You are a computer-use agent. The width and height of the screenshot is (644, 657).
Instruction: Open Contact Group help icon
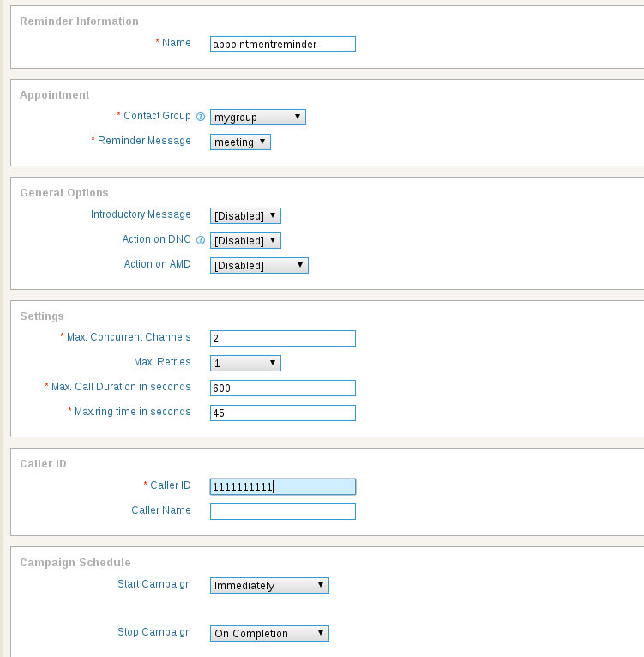click(201, 117)
